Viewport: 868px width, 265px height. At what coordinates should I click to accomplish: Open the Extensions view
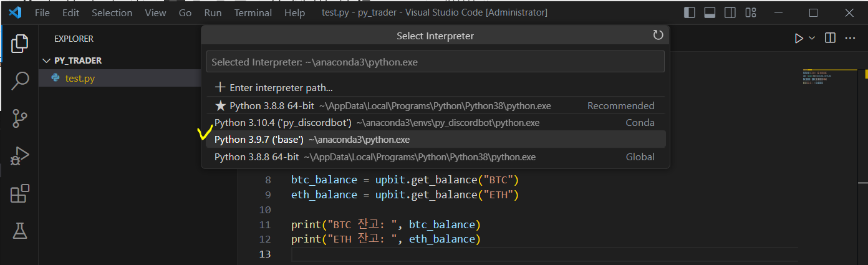tap(20, 193)
